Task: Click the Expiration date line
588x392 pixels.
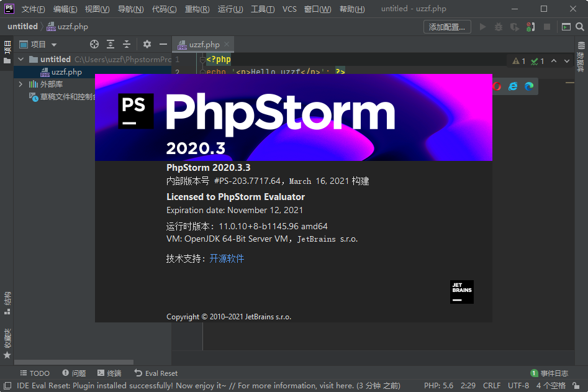Action: pyautogui.click(x=234, y=210)
